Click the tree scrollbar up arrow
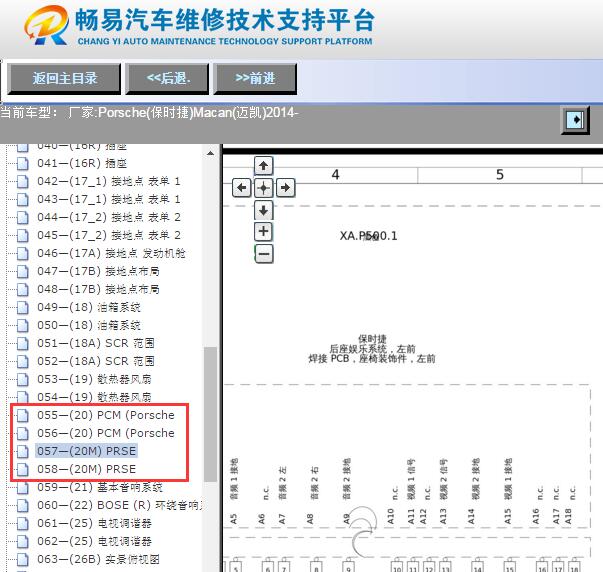 coord(210,153)
